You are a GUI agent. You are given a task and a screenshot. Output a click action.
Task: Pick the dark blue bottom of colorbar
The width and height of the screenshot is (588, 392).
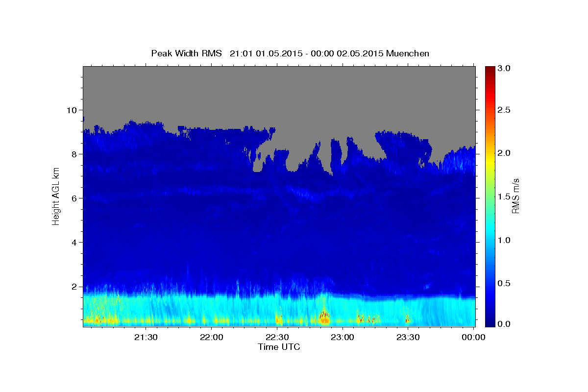490,322
